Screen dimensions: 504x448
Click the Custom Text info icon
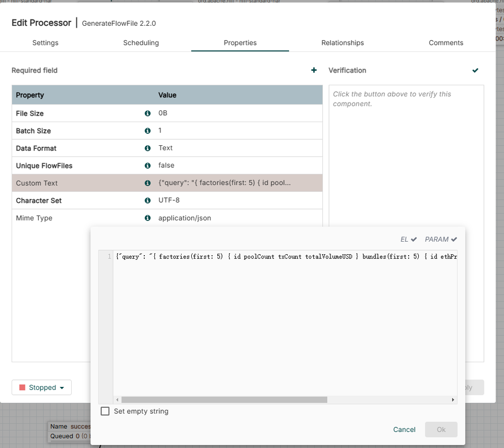click(x=148, y=183)
